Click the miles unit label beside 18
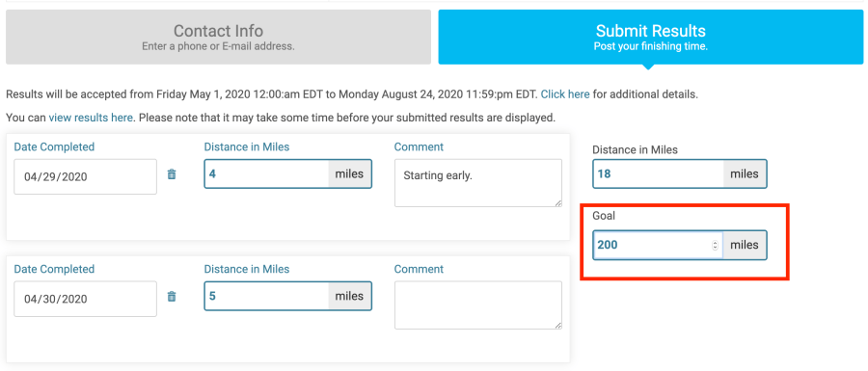Viewport: 868px width, 371px height. (x=745, y=174)
